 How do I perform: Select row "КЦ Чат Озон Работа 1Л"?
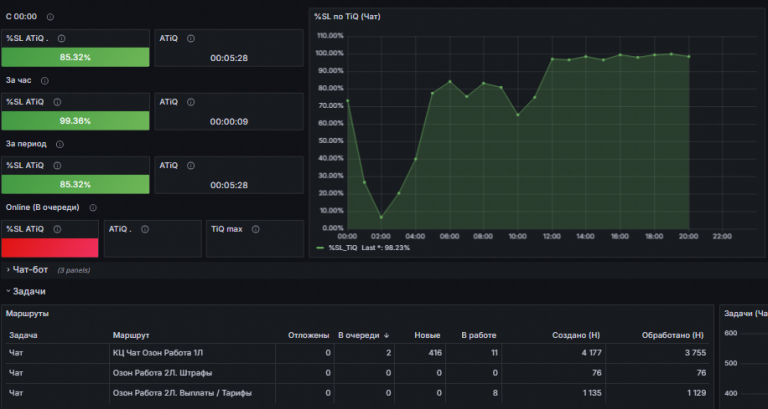coord(357,353)
